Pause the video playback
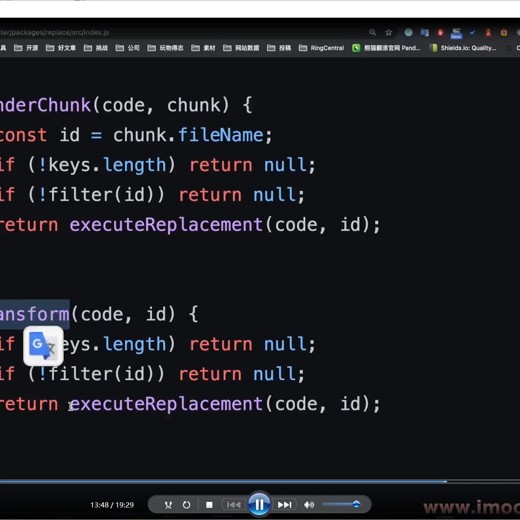This screenshot has width=520, height=520. 259,505
